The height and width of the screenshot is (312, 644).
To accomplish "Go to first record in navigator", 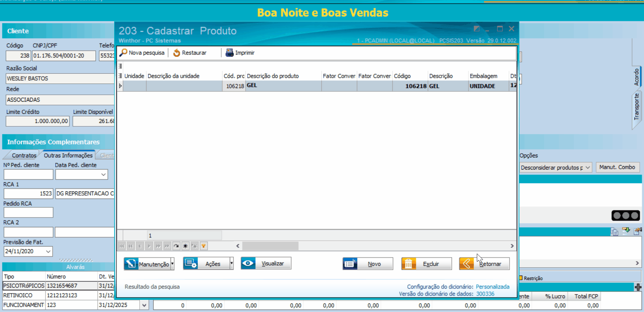I will 122,246.
